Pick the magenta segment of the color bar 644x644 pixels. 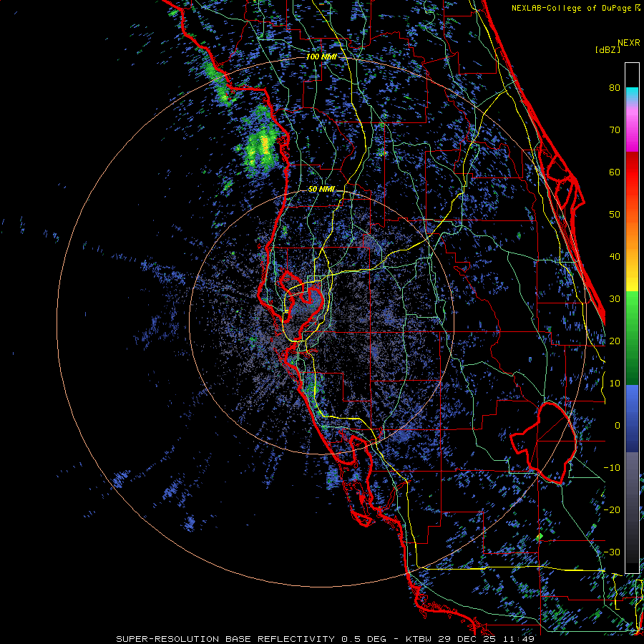coord(632,135)
